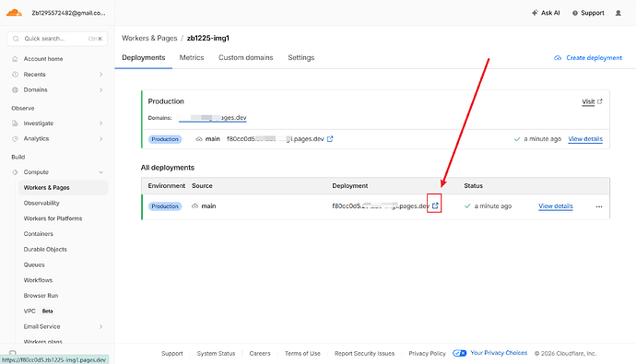The image size is (636, 364).
Task: Open external link icon in All deployments row
Action: point(435,205)
